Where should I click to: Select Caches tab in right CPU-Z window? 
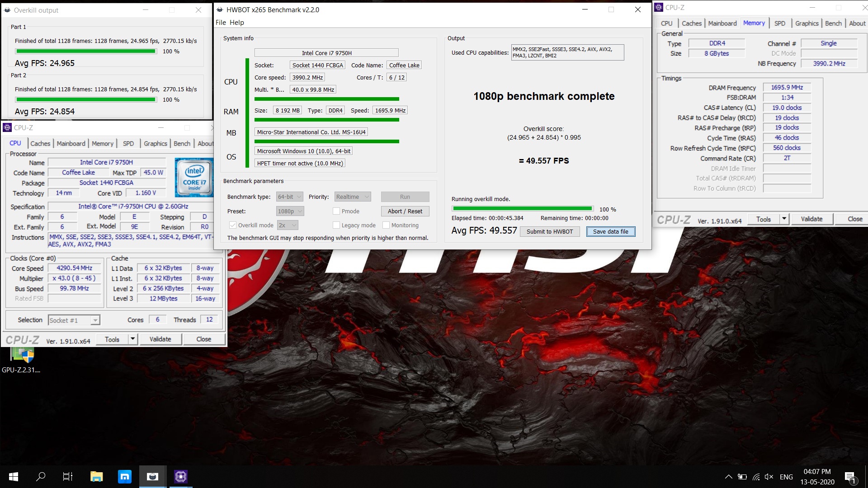[692, 23]
